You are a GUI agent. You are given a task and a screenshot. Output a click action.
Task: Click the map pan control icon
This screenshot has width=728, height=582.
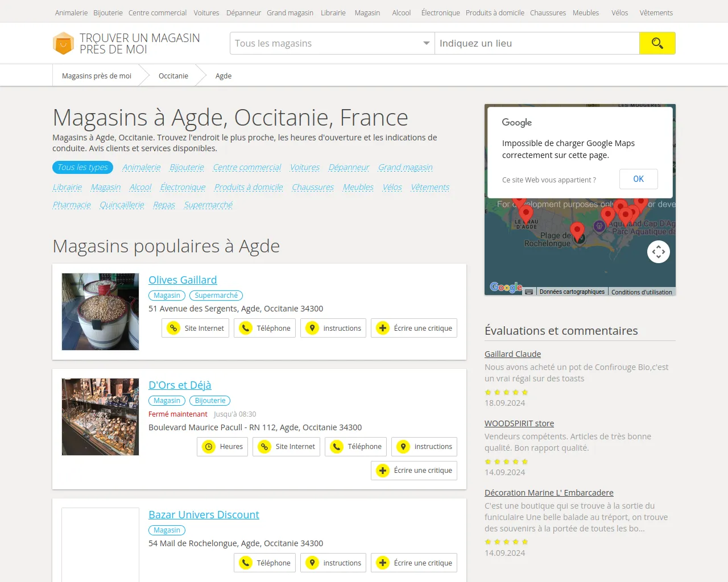coord(658,252)
